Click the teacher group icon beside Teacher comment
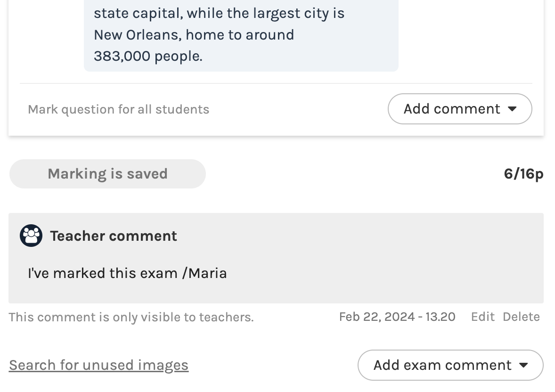Viewport: 555px width, 392px height. coord(31,236)
